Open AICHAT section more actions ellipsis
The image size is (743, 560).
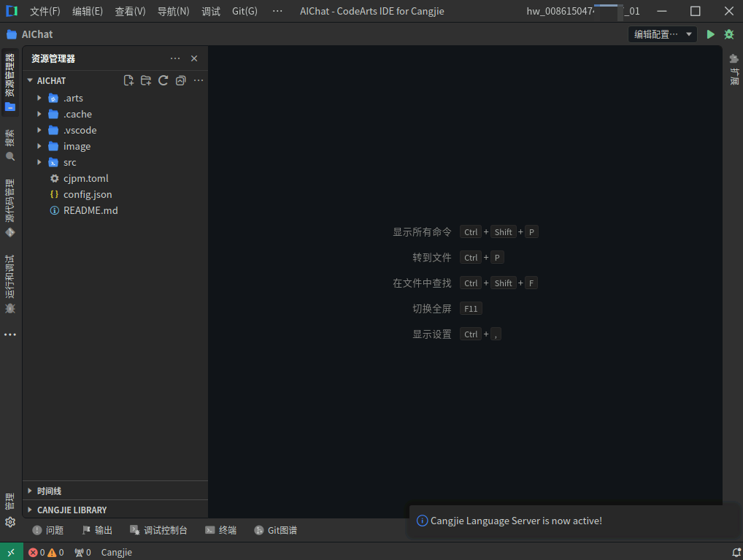pos(199,80)
